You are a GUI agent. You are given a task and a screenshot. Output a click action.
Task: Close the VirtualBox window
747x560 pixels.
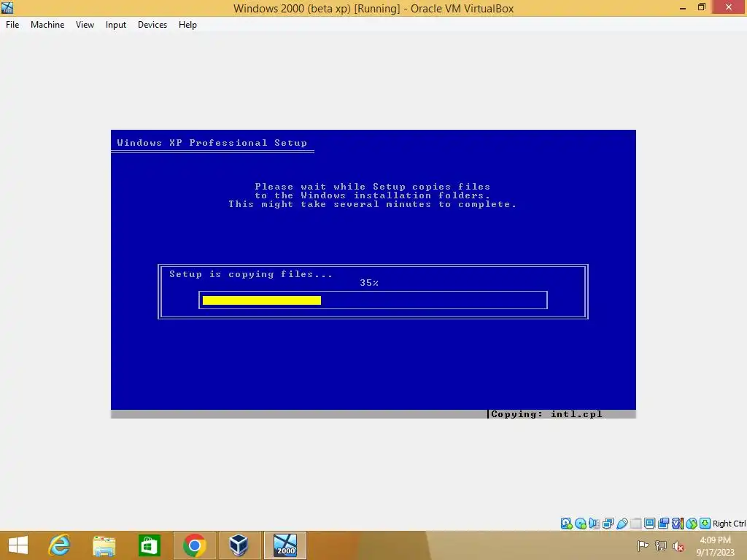click(729, 7)
